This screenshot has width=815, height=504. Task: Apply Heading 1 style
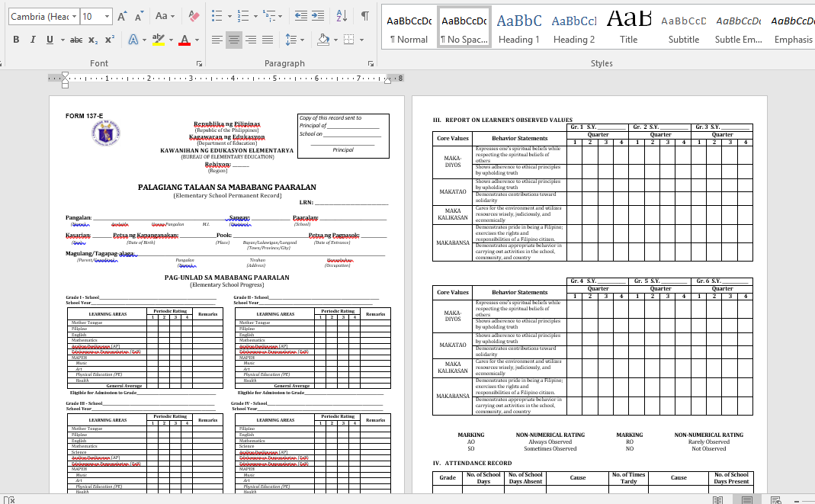[x=518, y=27]
